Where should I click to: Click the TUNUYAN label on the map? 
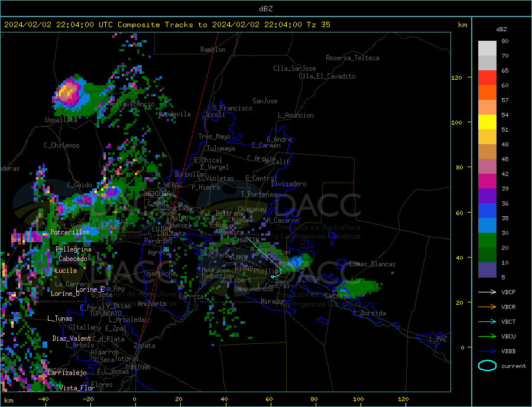click(x=137, y=367)
